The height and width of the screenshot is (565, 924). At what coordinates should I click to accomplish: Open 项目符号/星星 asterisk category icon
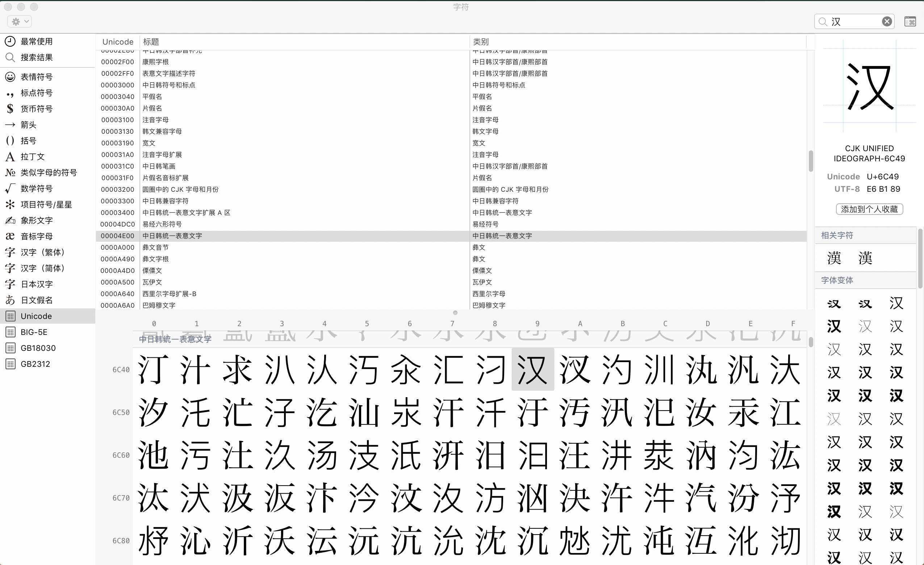pos(10,204)
